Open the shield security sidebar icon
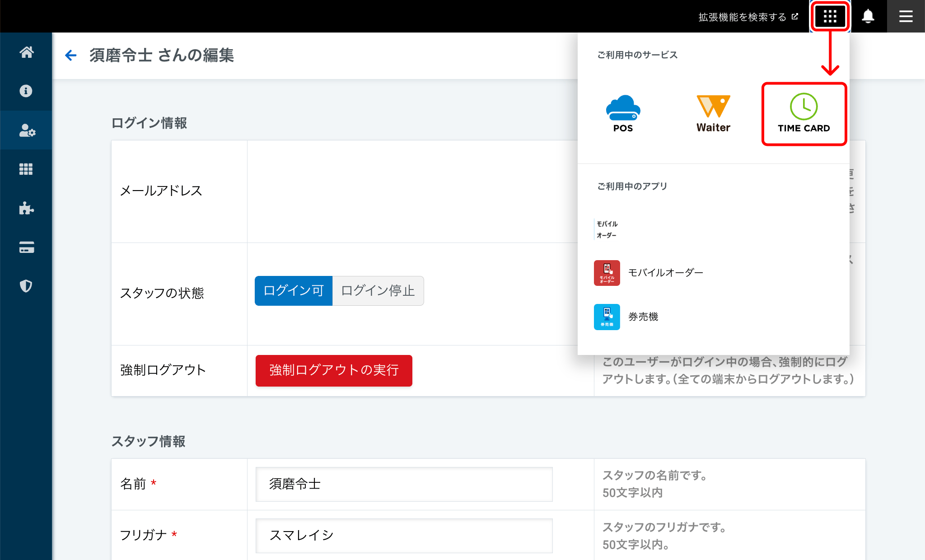The image size is (925, 560). [x=26, y=286]
